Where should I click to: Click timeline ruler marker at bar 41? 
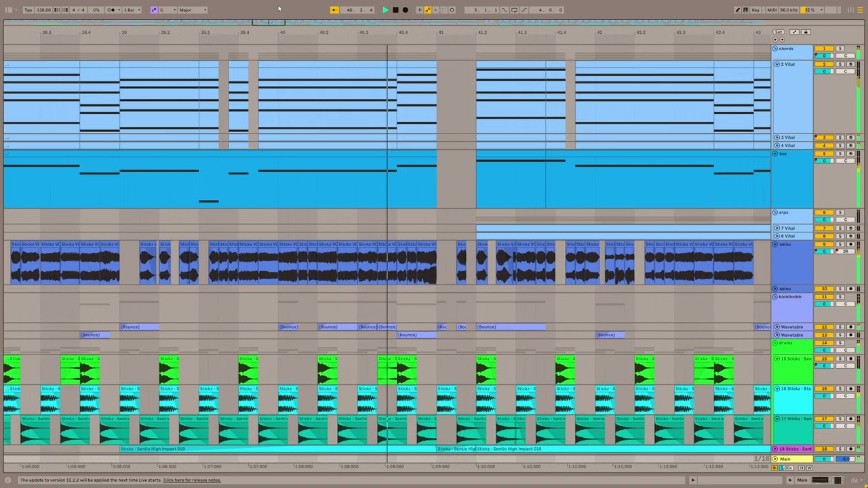(x=441, y=33)
